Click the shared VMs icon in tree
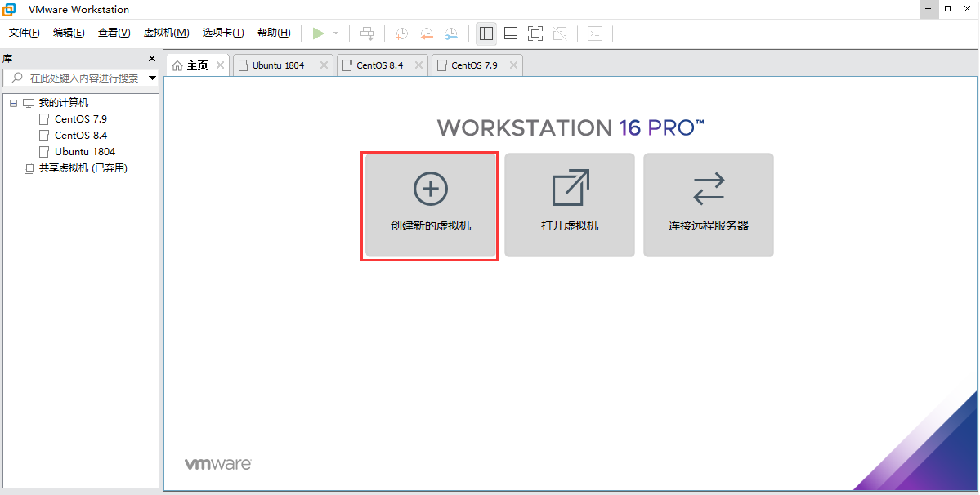This screenshot has width=980, height=495. point(29,168)
